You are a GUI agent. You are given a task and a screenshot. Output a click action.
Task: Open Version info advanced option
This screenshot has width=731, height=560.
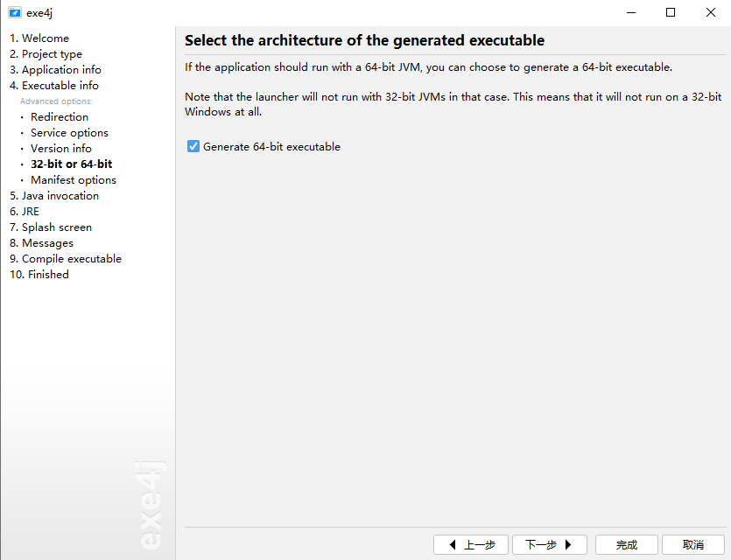click(x=61, y=149)
